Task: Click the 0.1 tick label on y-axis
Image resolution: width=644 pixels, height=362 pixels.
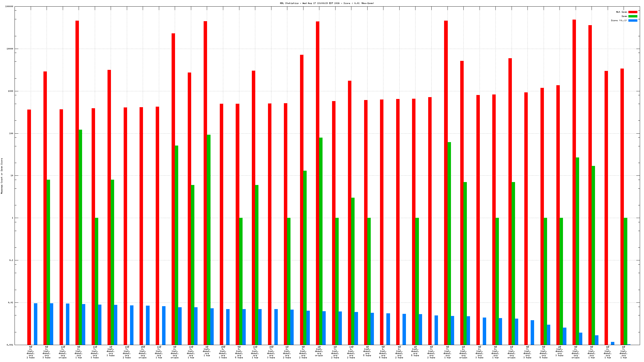Action: [x=11, y=260]
